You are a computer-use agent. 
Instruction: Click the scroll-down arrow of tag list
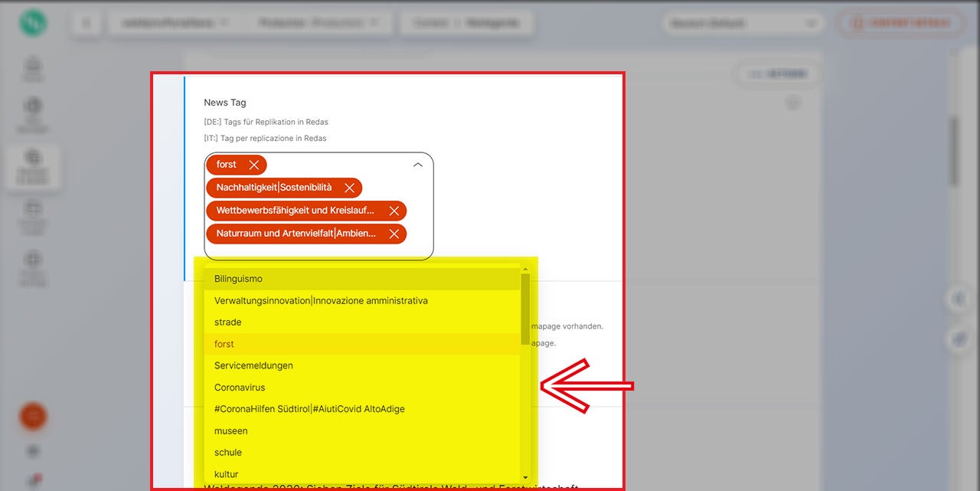click(x=525, y=477)
